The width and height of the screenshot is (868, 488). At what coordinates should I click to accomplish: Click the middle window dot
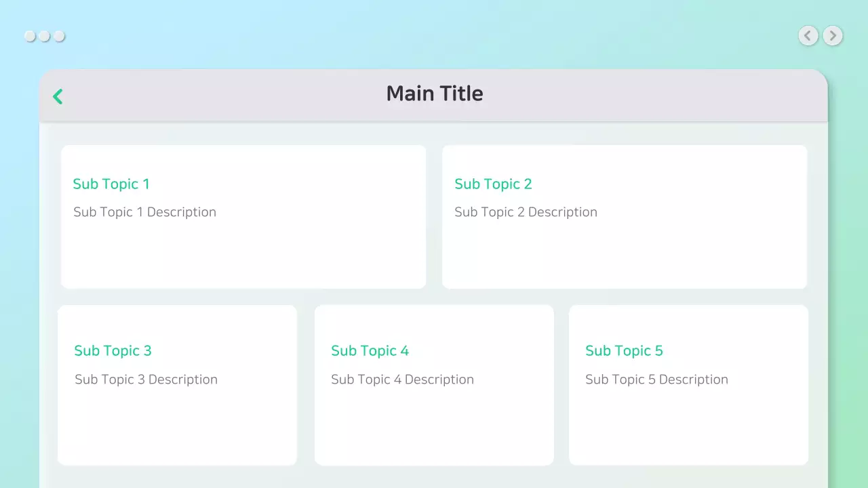pos(45,36)
